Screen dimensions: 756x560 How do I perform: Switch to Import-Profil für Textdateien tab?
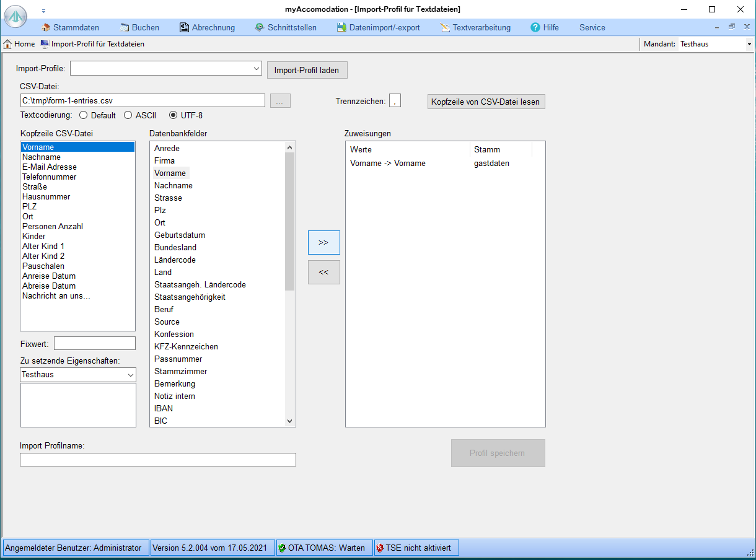point(93,44)
